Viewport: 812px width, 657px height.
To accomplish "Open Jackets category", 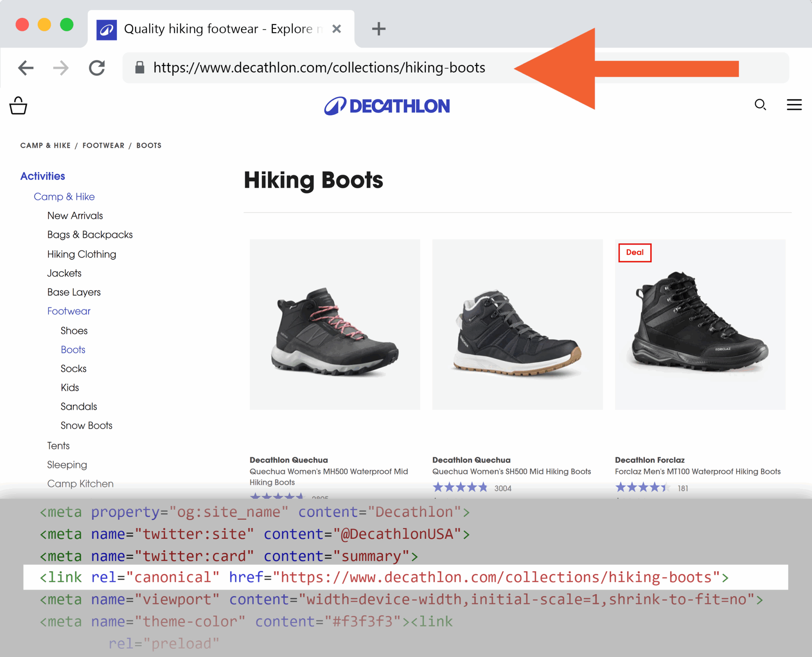I will pyautogui.click(x=64, y=273).
